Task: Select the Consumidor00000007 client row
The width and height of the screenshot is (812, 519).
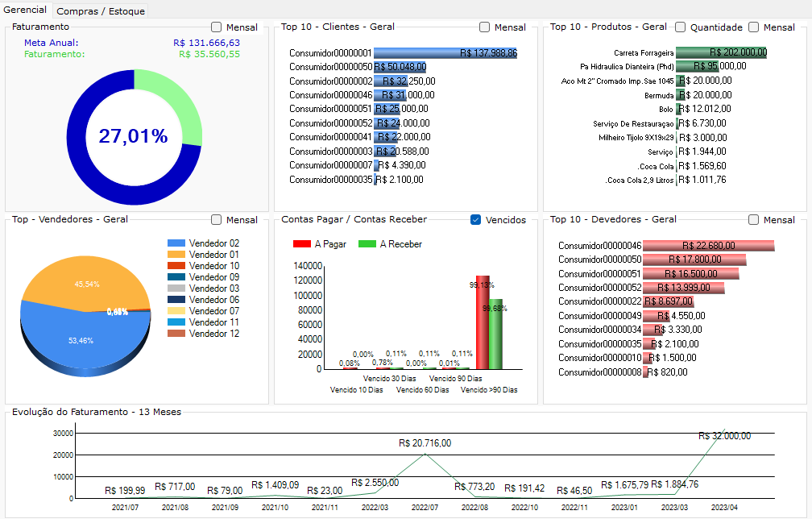Action: (x=358, y=166)
